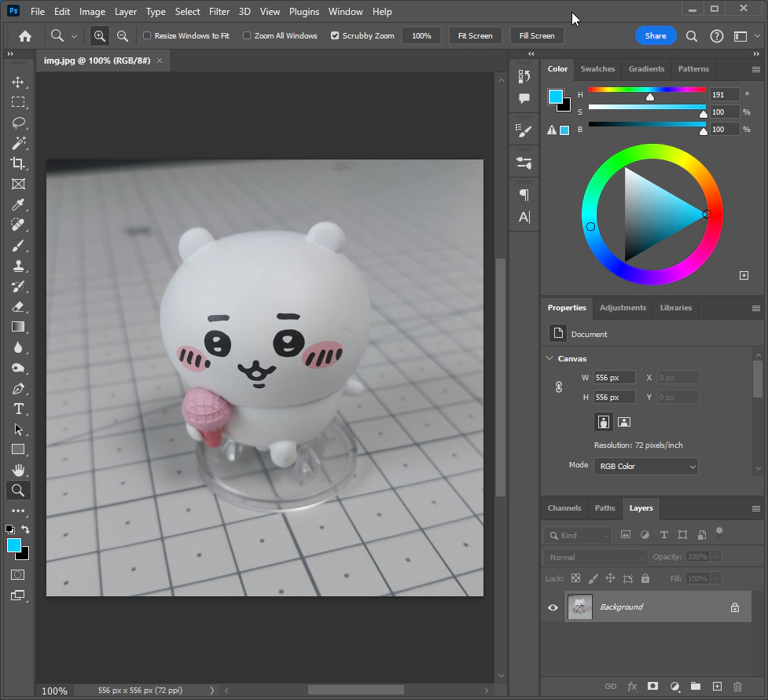The height and width of the screenshot is (700, 768).
Task: Create a new layer
Action: coord(717,687)
